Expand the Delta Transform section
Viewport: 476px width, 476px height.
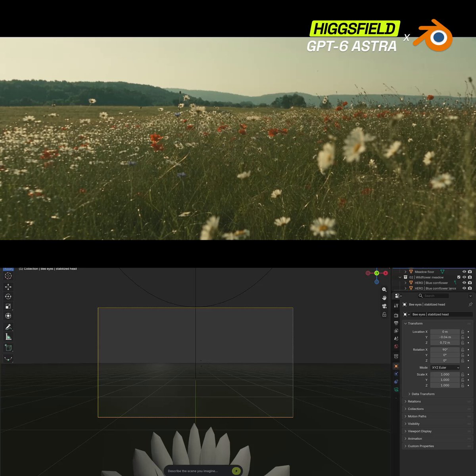[423, 394]
